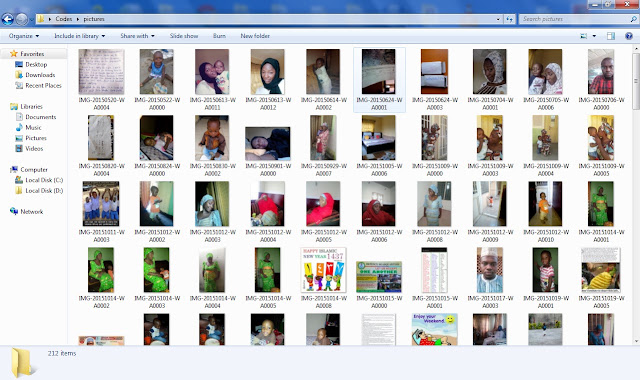Image resolution: width=640 pixels, height=380 pixels.
Task: Select thumbnail IMG-20150901-WA0000
Action: click(x=268, y=143)
